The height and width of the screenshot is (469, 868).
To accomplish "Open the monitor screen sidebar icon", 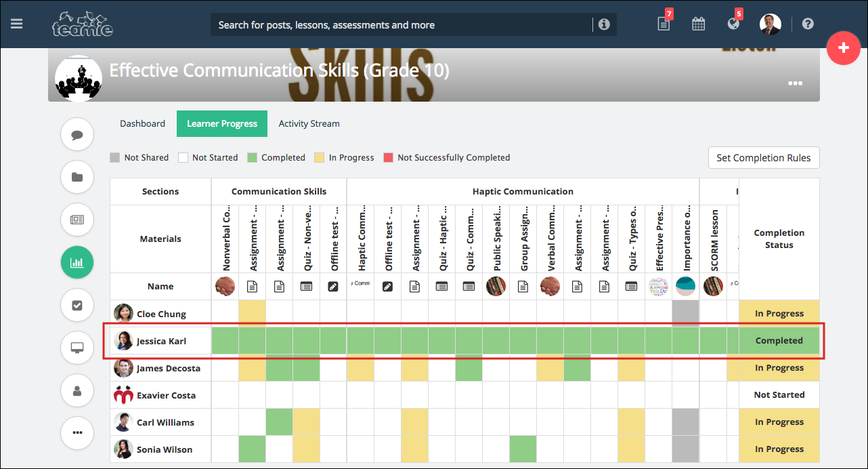I will click(77, 348).
